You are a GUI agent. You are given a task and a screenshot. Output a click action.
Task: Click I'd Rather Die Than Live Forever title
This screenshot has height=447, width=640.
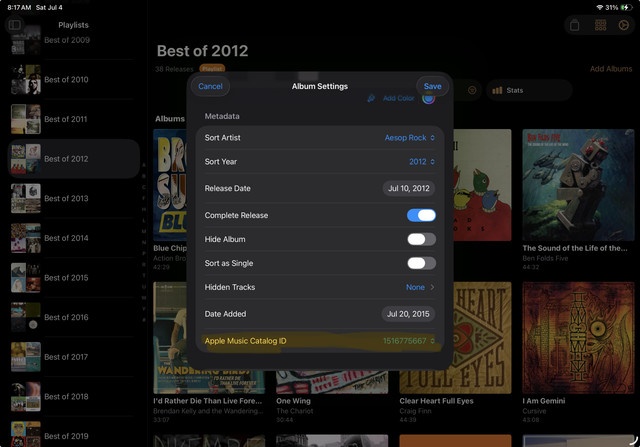[207, 401]
